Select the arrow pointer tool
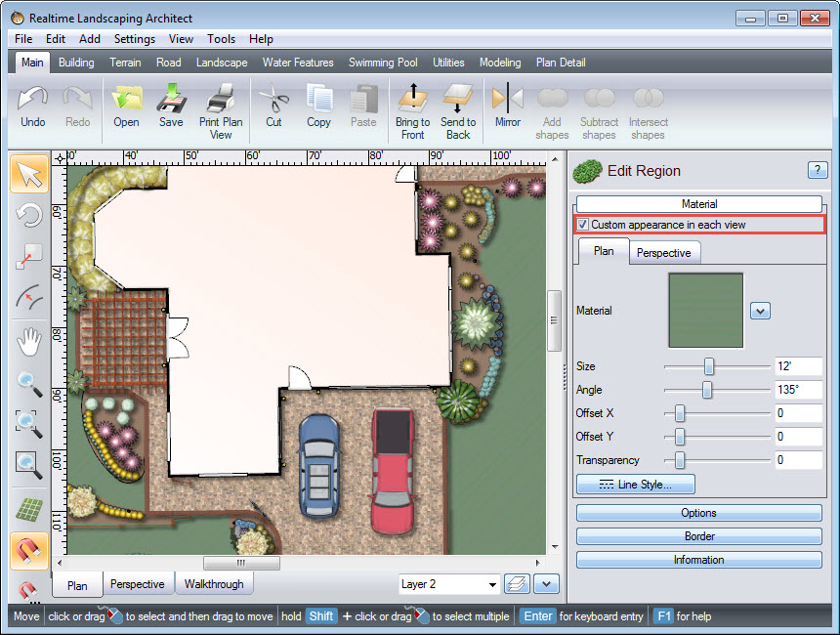 [x=29, y=174]
